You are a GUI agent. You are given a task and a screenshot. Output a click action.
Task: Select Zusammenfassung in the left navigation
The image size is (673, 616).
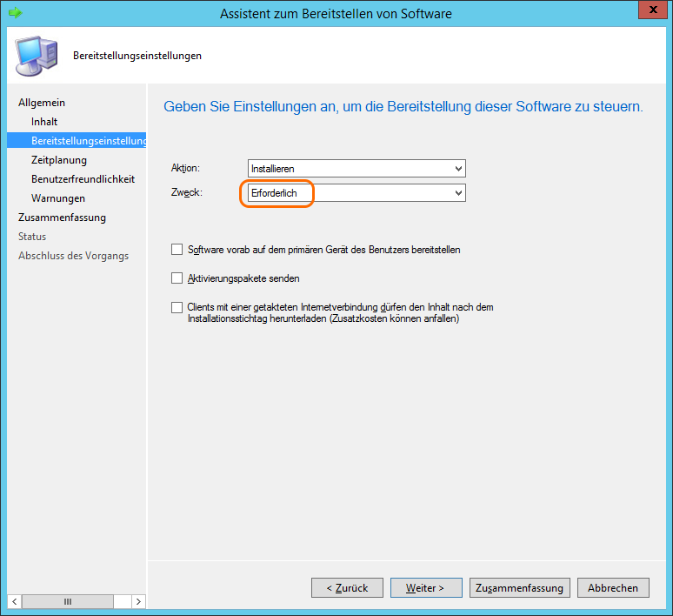tap(62, 218)
